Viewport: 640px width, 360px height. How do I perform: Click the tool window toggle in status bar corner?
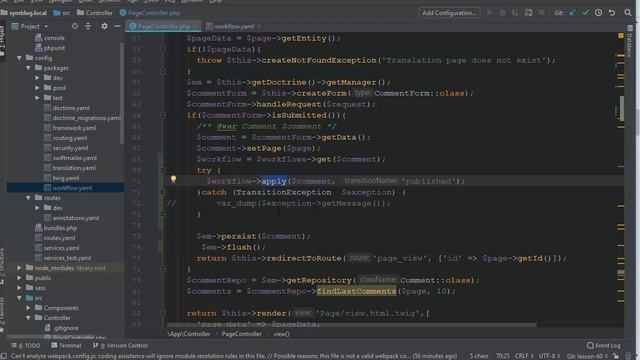[4, 356]
